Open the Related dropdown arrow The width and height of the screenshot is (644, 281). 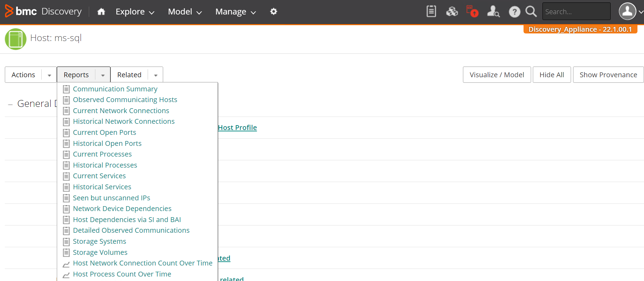coord(156,75)
